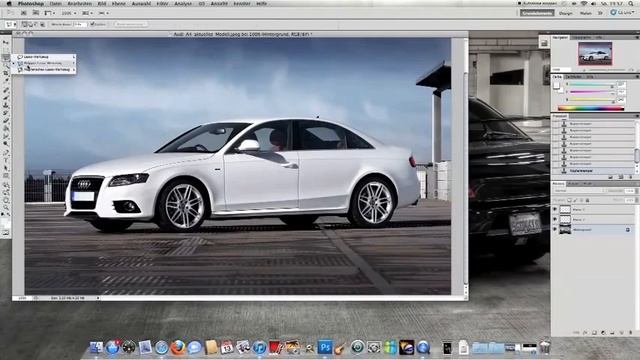The width and height of the screenshot is (640, 360).
Task: Open Finder from the Dock
Action: tap(96, 347)
